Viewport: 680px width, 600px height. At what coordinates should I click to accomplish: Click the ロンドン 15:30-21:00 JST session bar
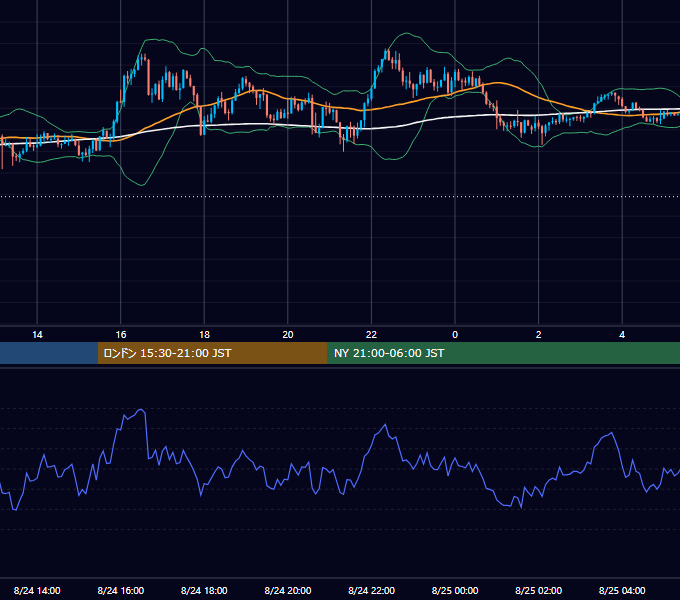tap(212, 353)
